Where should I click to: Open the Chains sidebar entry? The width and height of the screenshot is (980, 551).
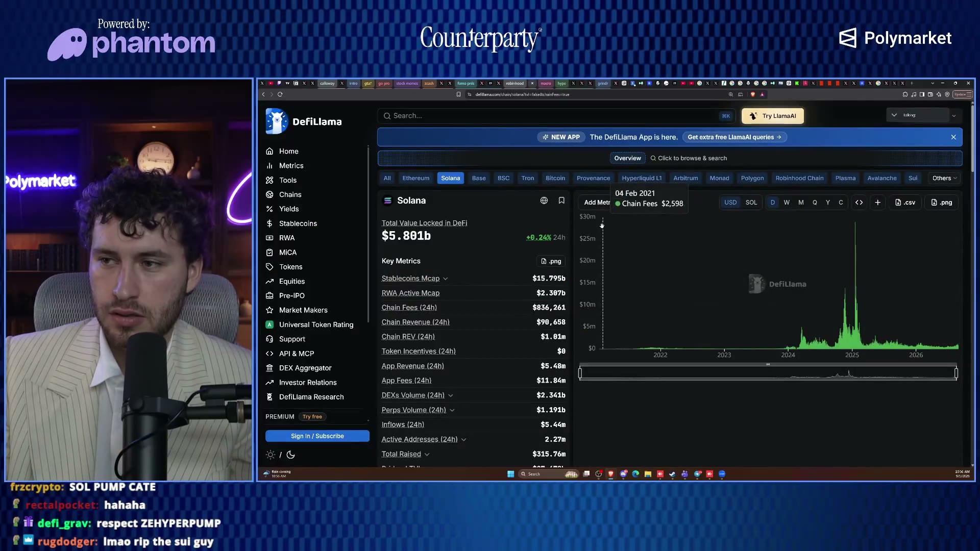coord(290,194)
